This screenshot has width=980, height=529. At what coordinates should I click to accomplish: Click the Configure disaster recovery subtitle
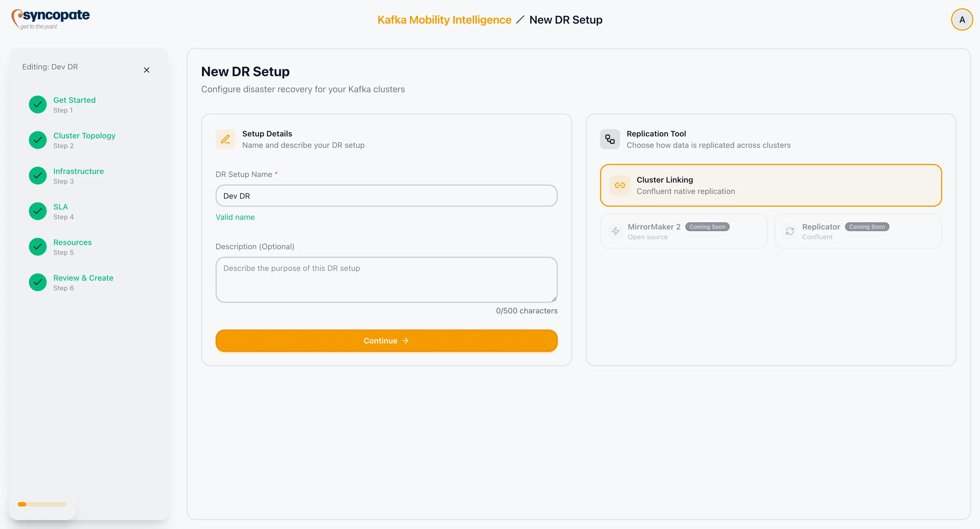point(303,89)
